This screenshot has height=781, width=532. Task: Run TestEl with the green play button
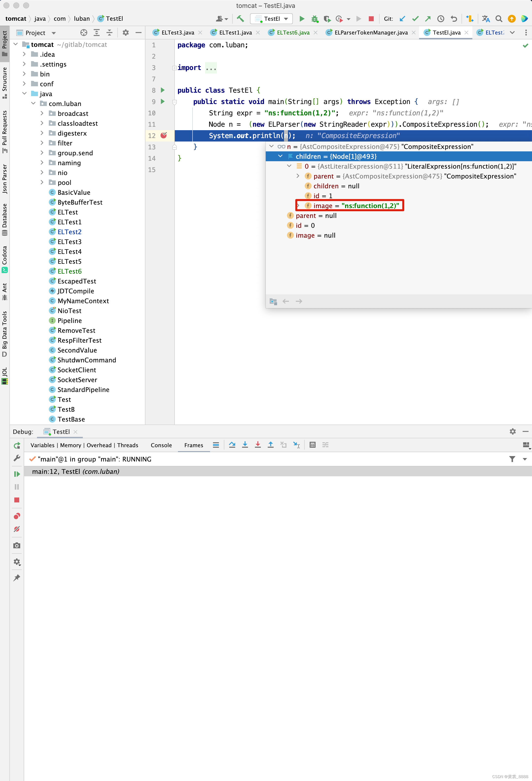tap(302, 18)
